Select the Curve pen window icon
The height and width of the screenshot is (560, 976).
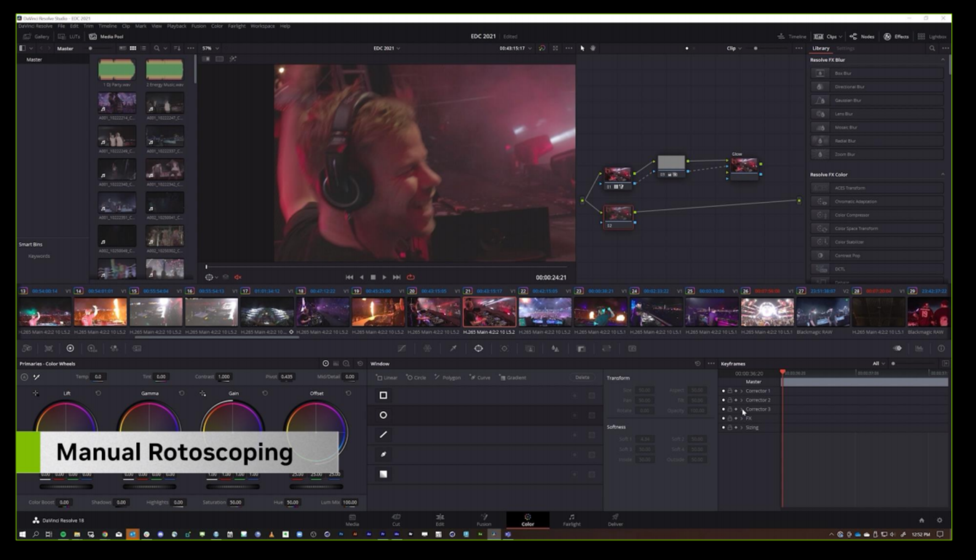click(383, 454)
